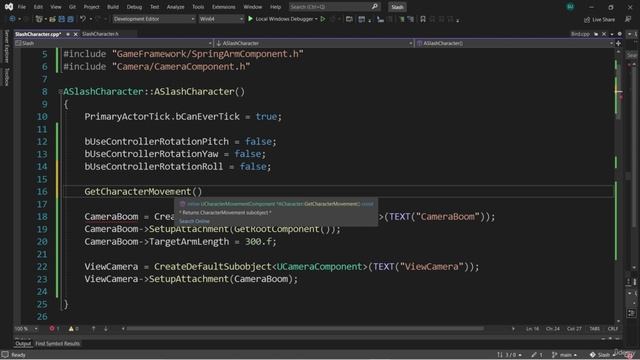
Task: Close the SlashCharacter.cpp tab
Action: [75, 34]
